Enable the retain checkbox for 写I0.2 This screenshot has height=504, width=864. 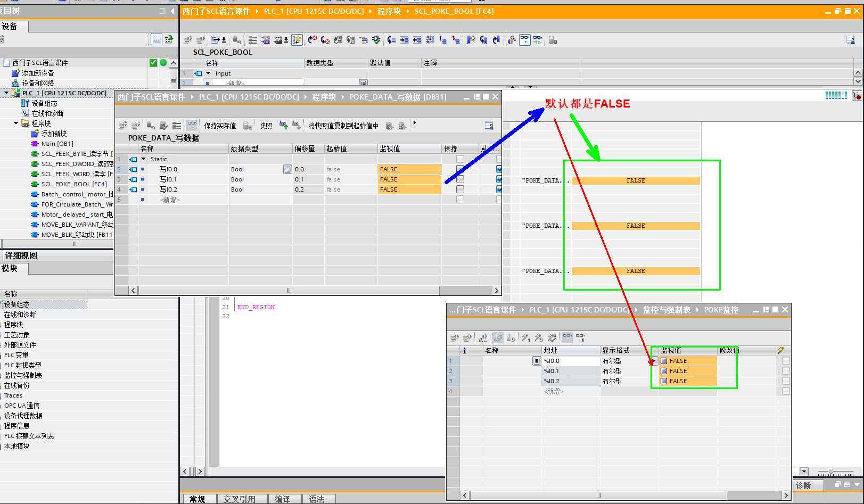coord(460,189)
